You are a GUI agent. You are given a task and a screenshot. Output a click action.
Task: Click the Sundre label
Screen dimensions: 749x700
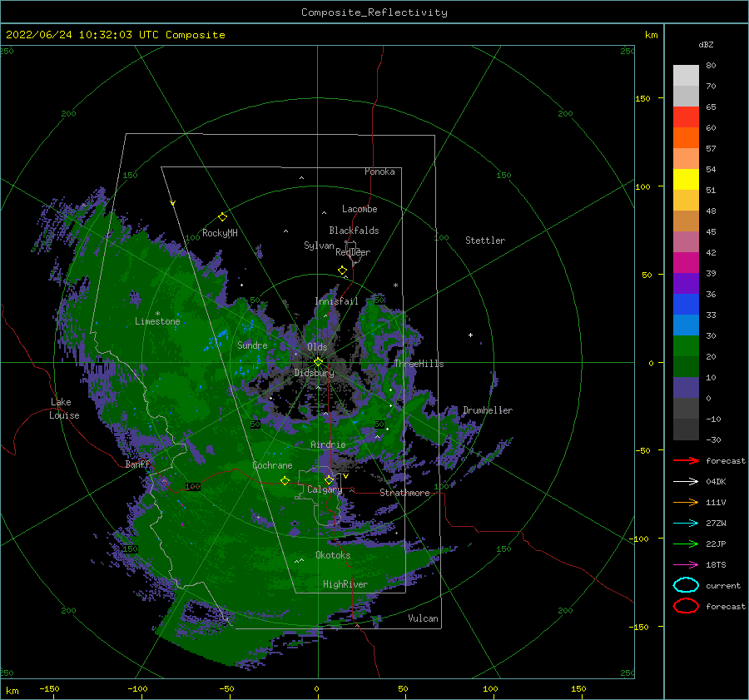point(252,345)
